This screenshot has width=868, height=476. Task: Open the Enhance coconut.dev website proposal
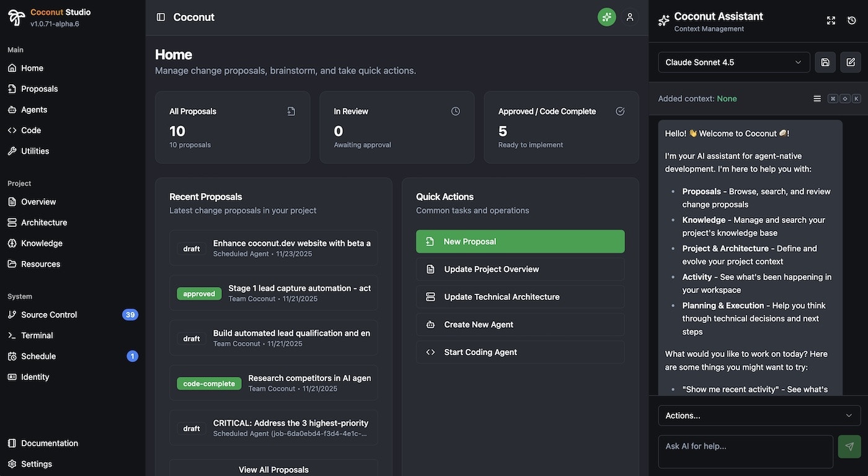click(273, 248)
